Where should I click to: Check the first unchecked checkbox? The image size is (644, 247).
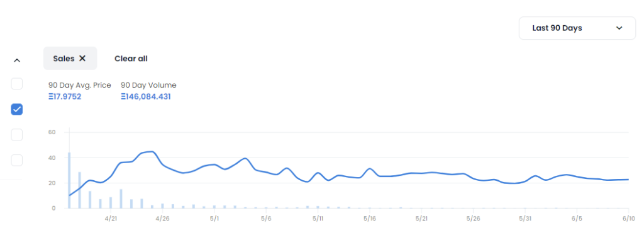point(17,84)
